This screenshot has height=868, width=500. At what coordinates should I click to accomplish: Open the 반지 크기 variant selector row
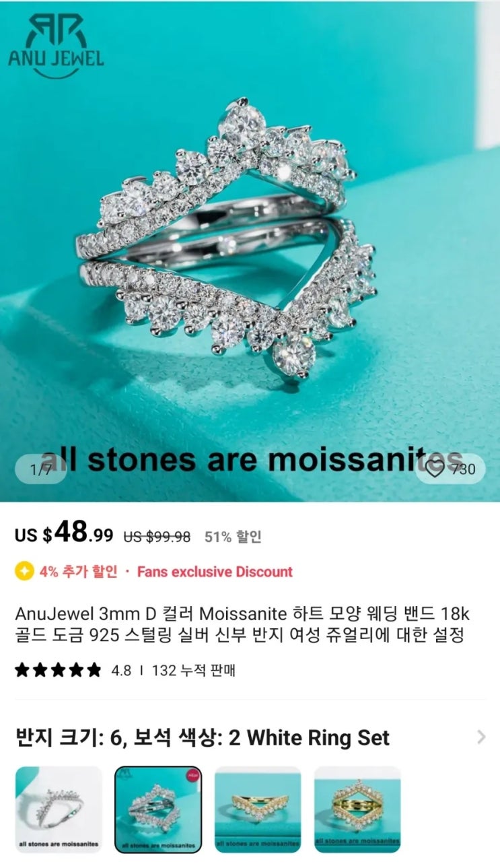coord(250,737)
